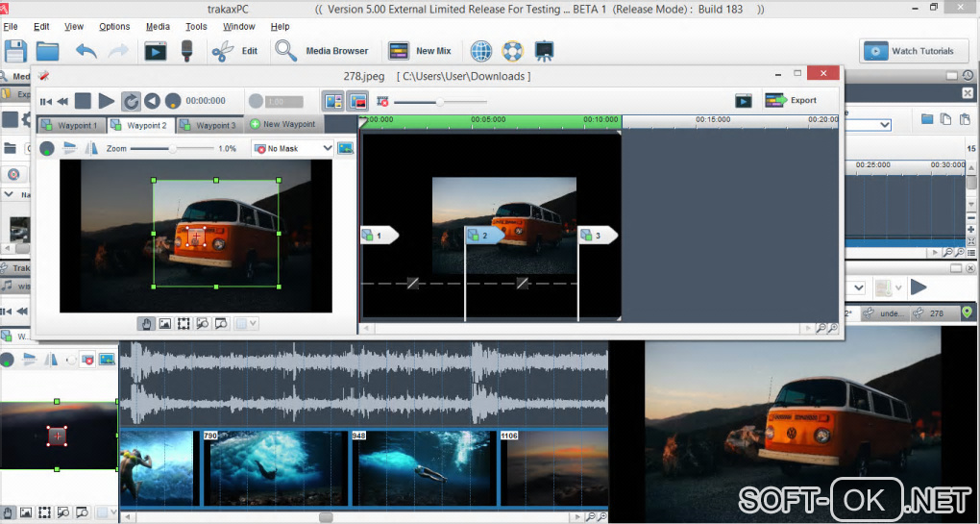Click the picture tool below the waypoint preview

tap(165, 324)
